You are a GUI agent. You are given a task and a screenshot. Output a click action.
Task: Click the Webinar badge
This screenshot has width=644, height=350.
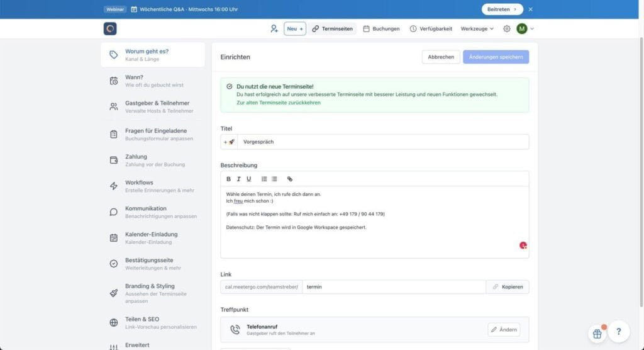coord(115,9)
